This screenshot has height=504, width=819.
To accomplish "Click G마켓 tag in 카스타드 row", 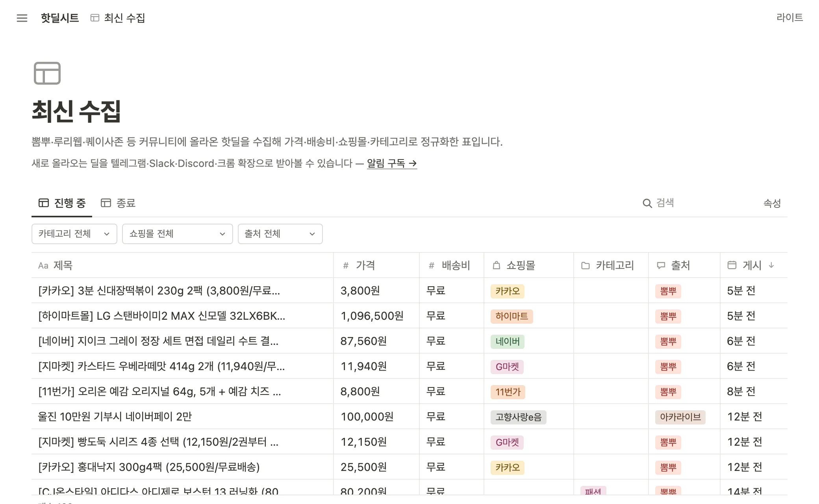I will click(x=507, y=367).
